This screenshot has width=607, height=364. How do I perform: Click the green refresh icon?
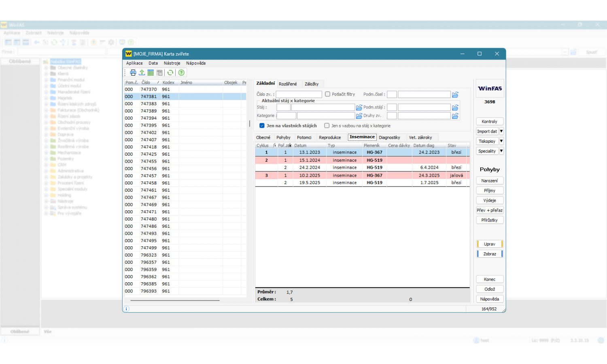[170, 73]
